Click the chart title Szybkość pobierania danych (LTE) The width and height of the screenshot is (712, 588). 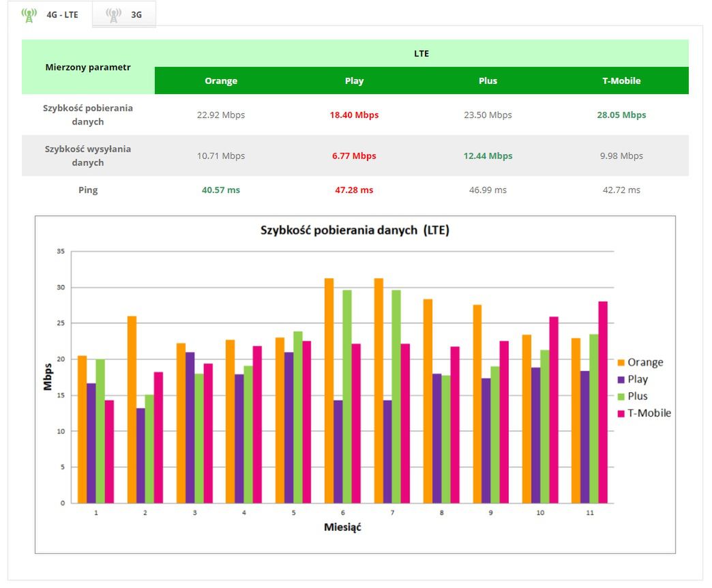[x=355, y=230]
